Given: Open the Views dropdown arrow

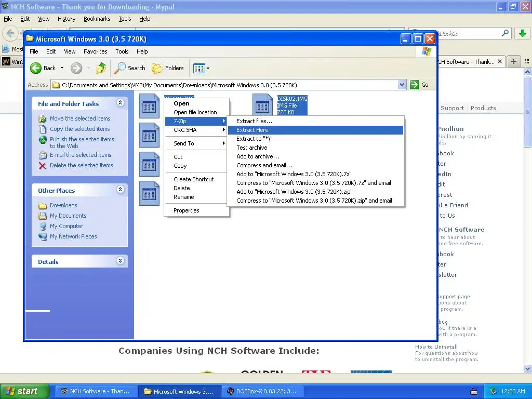Looking at the screenshot, I should (208, 68).
